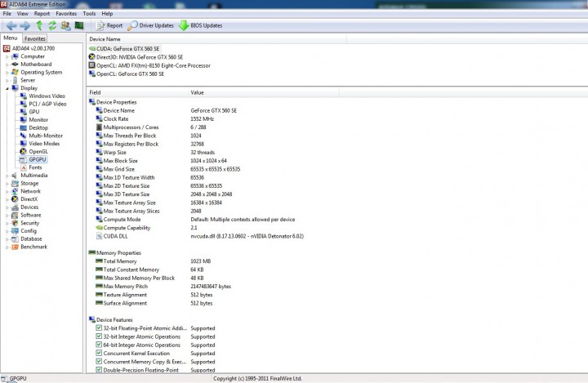Screen dimensions: 588x383
Task: Select the OpenCL: GeForce GTX 560 SE device
Action: click(x=127, y=73)
